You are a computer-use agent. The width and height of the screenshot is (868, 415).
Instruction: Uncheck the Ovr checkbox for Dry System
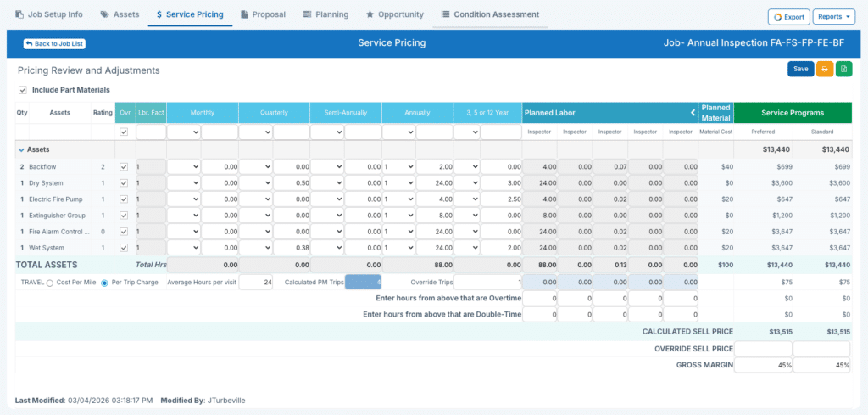pyautogui.click(x=125, y=183)
